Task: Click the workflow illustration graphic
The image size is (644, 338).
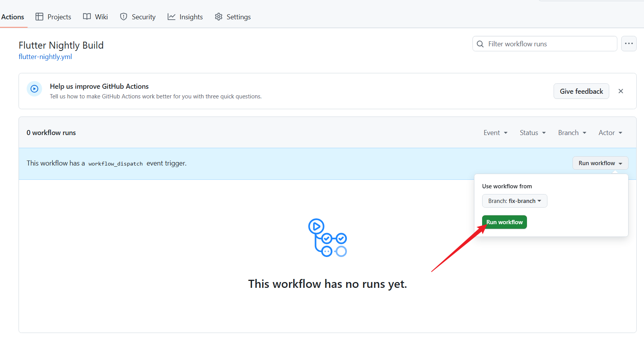Action: pyautogui.click(x=328, y=238)
